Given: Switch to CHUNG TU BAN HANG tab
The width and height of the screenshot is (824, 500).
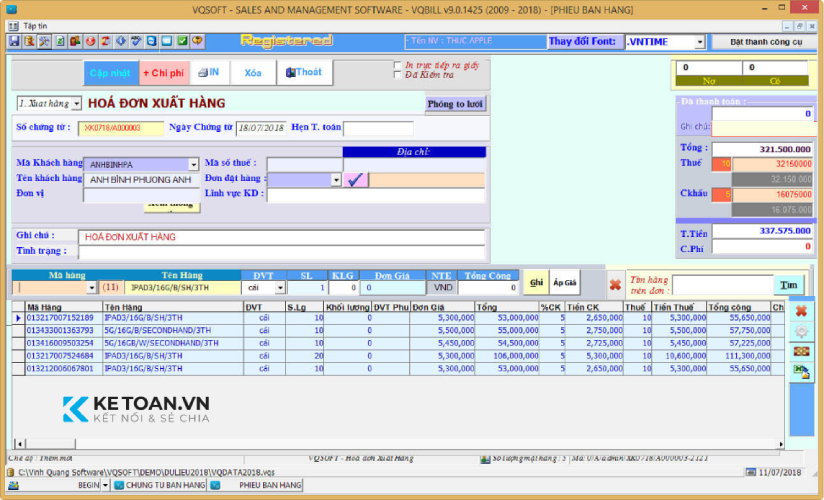Looking at the screenshot, I should click(158, 485).
